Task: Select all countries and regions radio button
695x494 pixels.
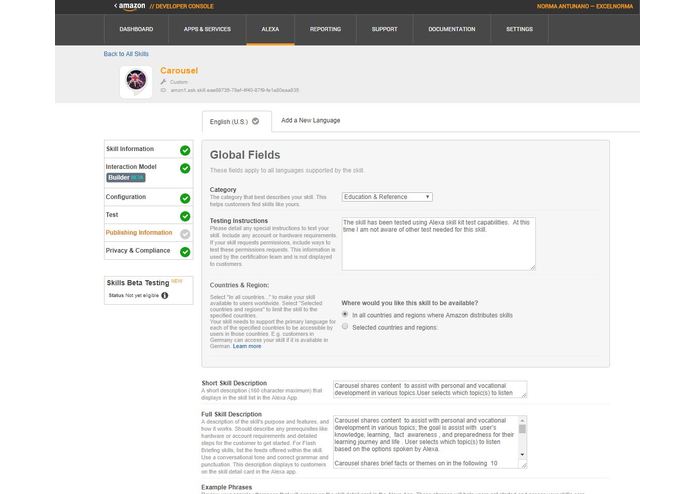Action: [345, 314]
